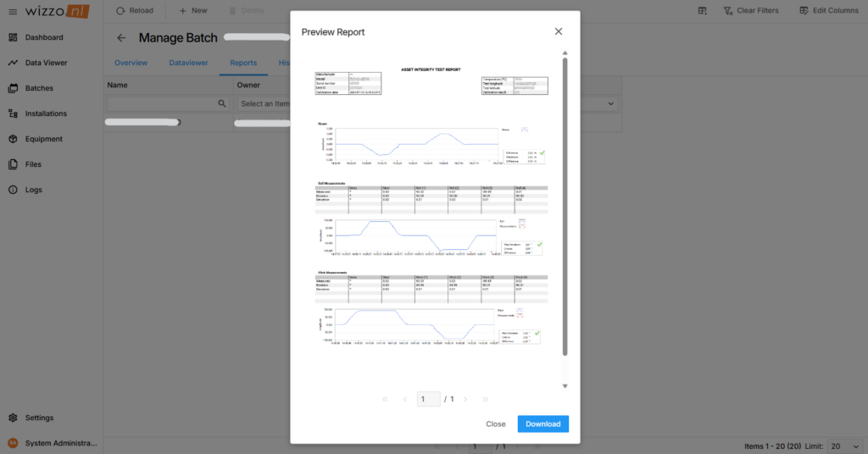The image size is (868, 454).
Task: Switch to the Overview tab
Action: [131, 63]
